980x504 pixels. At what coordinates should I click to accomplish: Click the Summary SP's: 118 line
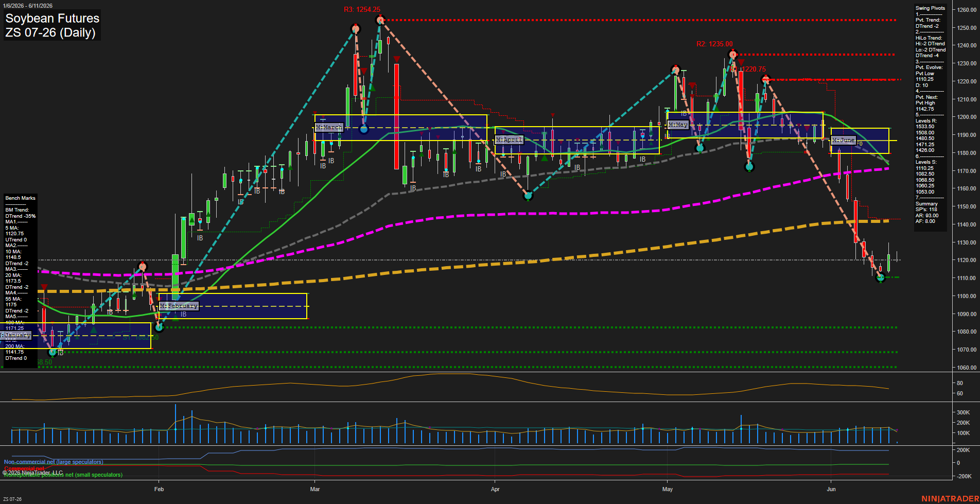tap(926, 210)
